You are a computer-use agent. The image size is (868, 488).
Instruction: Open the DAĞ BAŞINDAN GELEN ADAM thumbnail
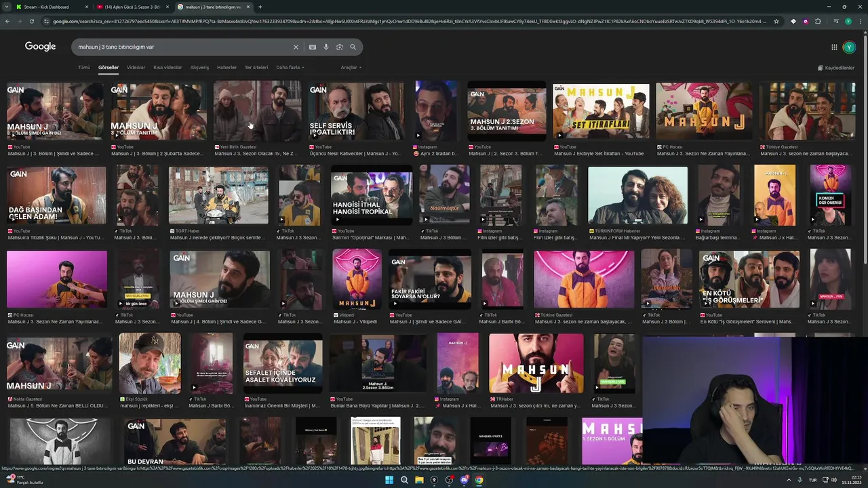point(56,195)
